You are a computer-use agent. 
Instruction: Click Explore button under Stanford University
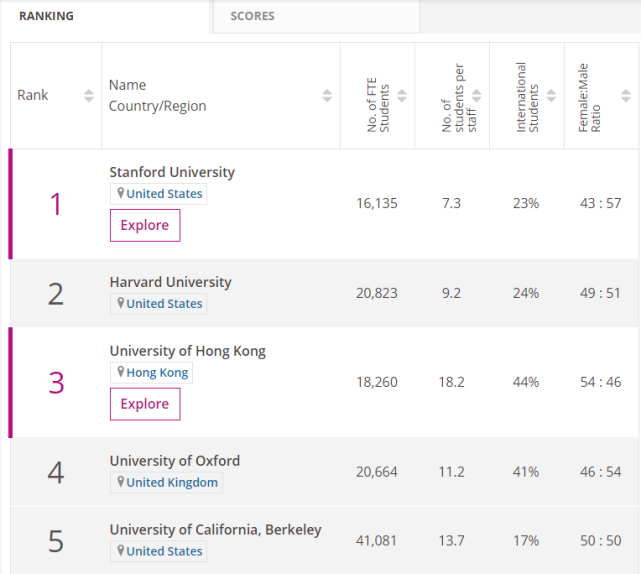(145, 225)
